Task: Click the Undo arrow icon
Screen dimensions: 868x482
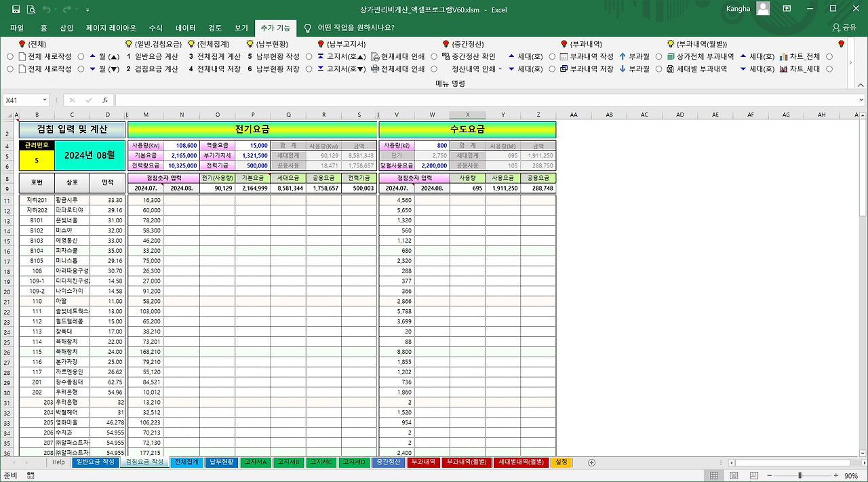Action: pyautogui.click(x=47, y=9)
